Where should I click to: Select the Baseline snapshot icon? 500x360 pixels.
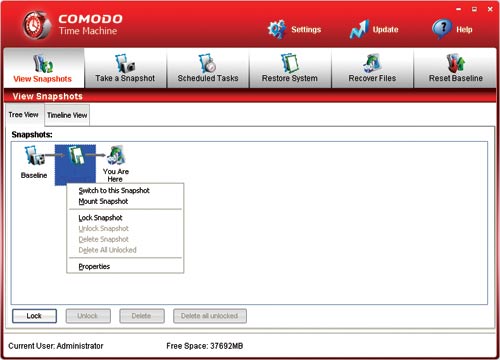[34, 156]
